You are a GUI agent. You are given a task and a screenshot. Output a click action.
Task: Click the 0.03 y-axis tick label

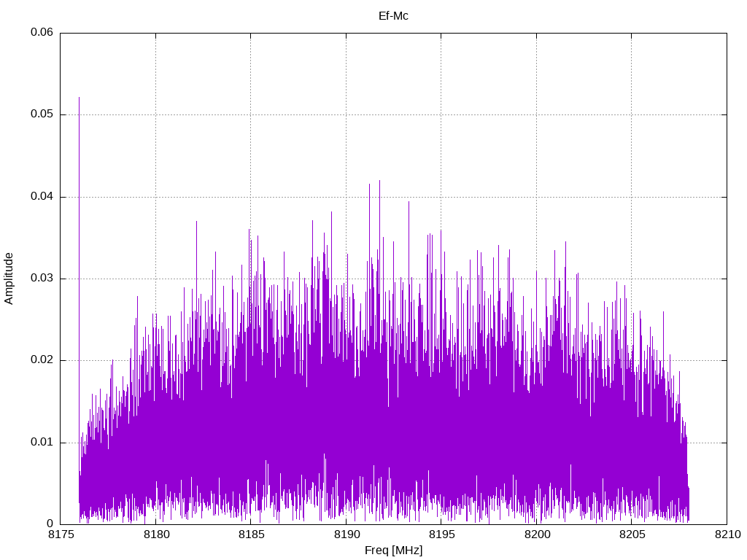pos(42,278)
